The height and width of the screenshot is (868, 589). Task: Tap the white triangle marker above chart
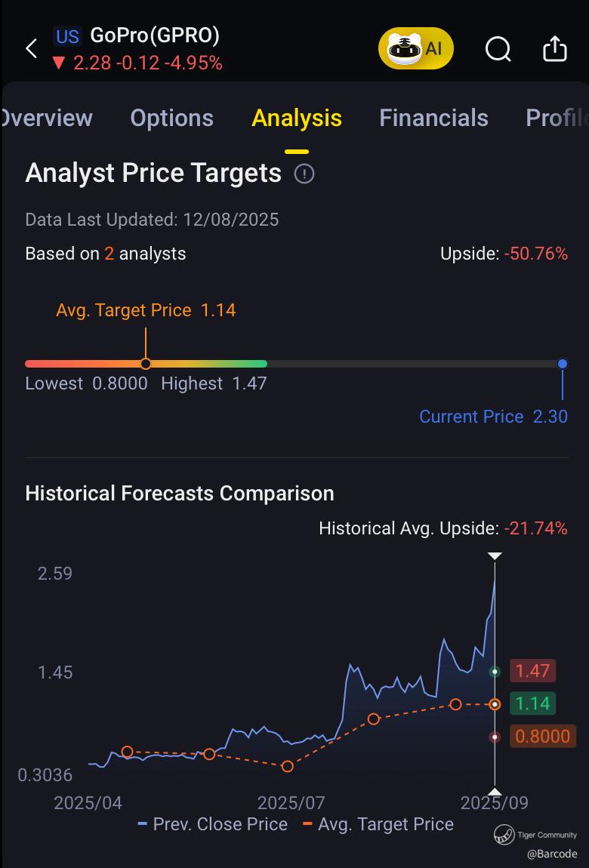tap(495, 556)
